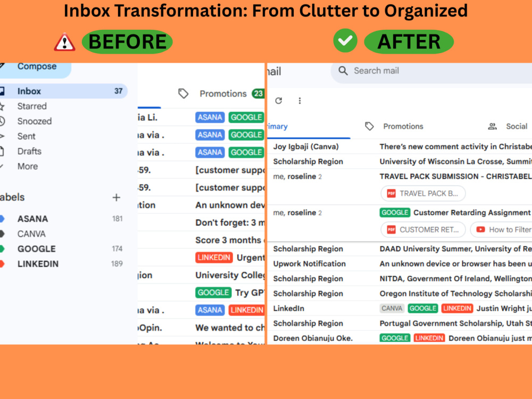The height and width of the screenshot is (399, 532).
Task: Open We wanted to ch email
Action: tap(201, 327)
